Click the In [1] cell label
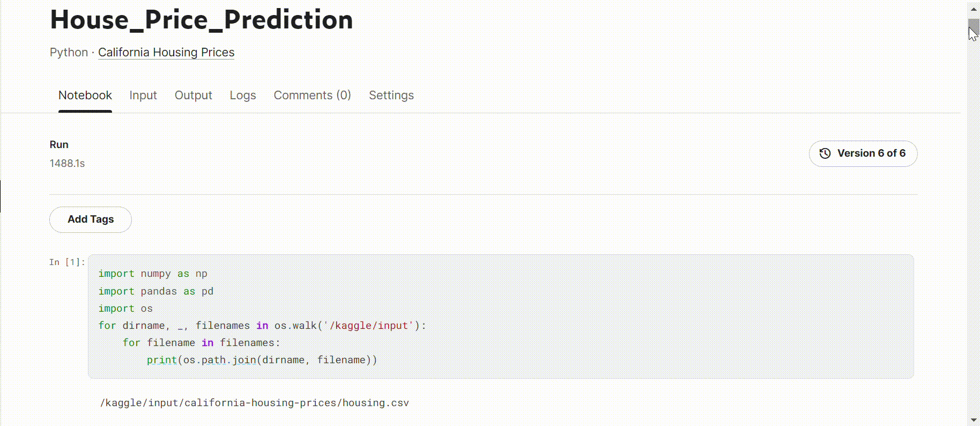The width and height of the screenshot is (980, 426). 67,262
